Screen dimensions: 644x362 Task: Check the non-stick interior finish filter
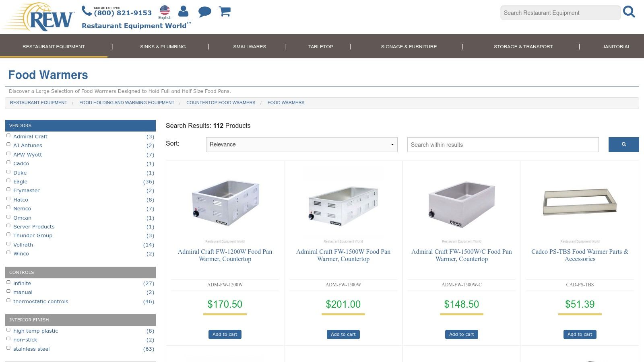8,339
